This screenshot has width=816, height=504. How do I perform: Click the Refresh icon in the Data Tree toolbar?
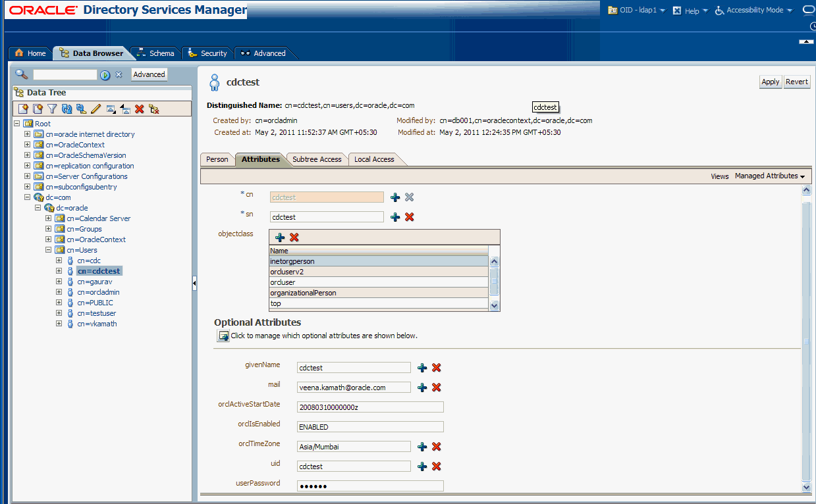(x=67, y=109)
